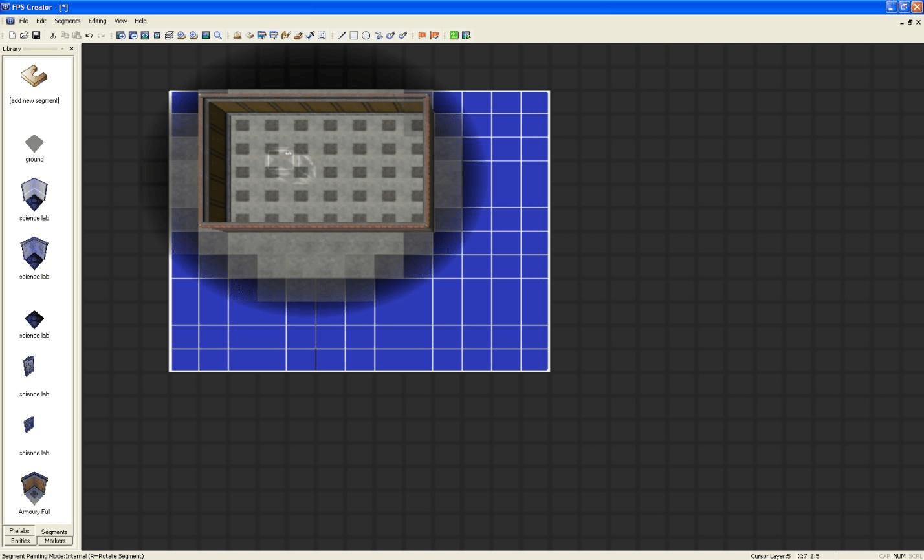Move up a layer with the up-arrow layer icon
Image resolution: width=924 pixels, height=560 pixels.
[x=181, y=36]
